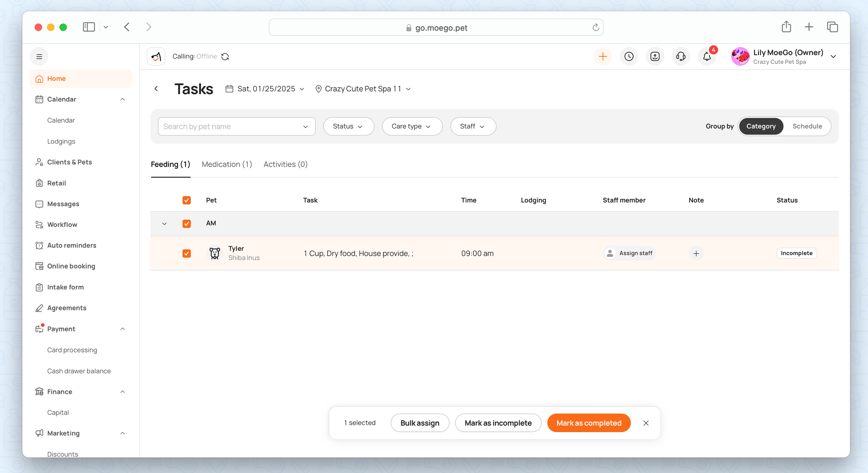Click the notifications bell icon
This screenshot has height=473, width=868.
tap(707, 56)
